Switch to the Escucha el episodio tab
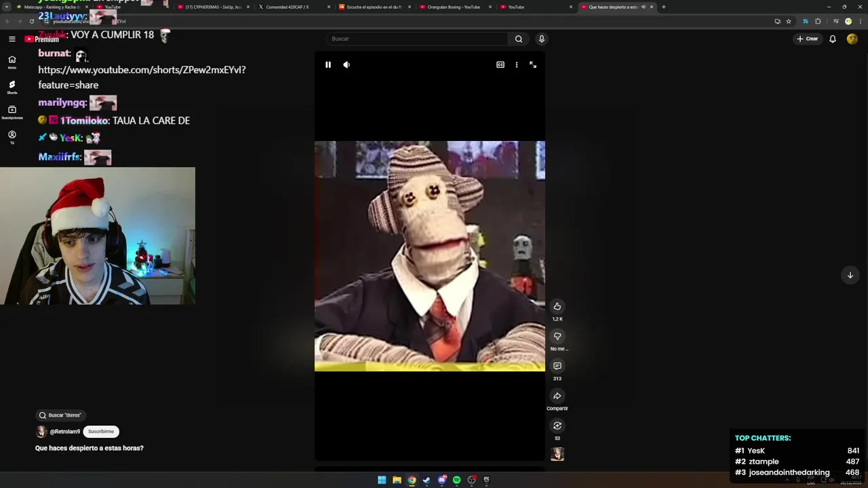Screen dimensions: 868x488 pos(374,7)
